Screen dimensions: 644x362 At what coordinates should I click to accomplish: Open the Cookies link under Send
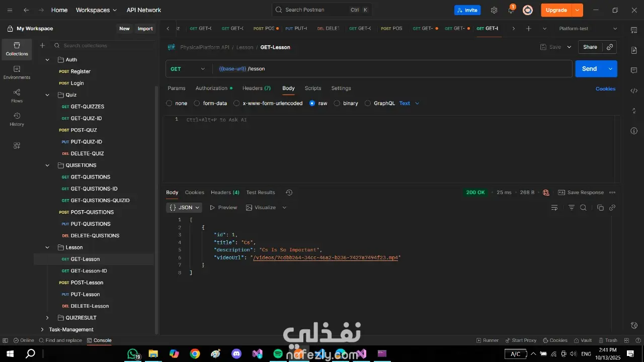[x=606, y=88]
